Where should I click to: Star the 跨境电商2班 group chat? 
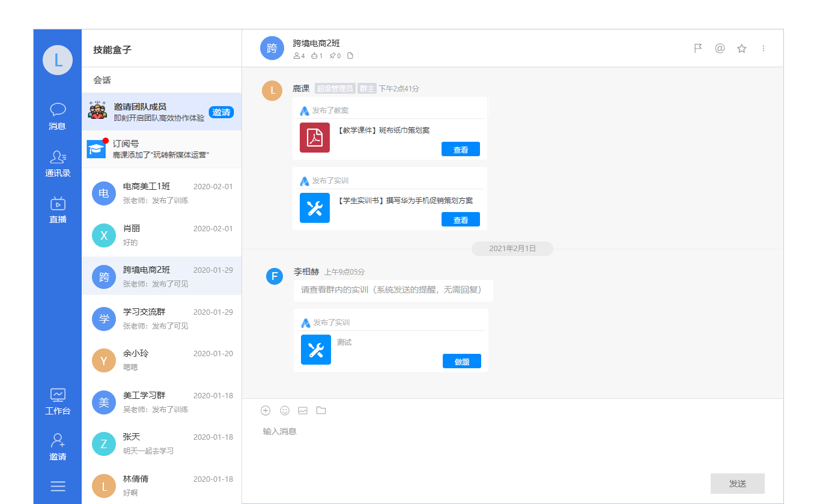[x=741, y=49]
